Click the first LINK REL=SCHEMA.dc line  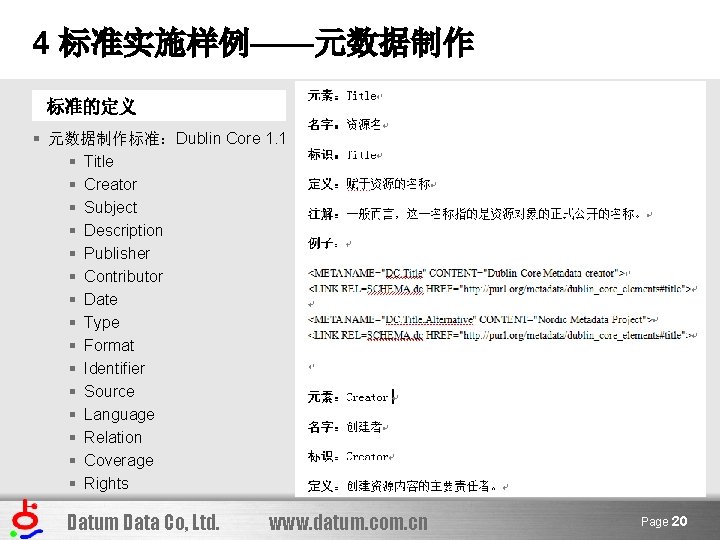(x=502, y=289)
